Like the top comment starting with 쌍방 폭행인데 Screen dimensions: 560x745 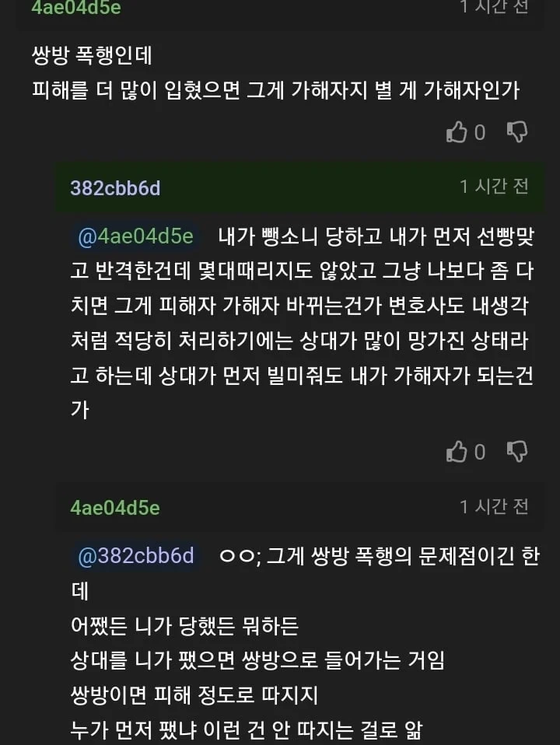coord(457,133)
